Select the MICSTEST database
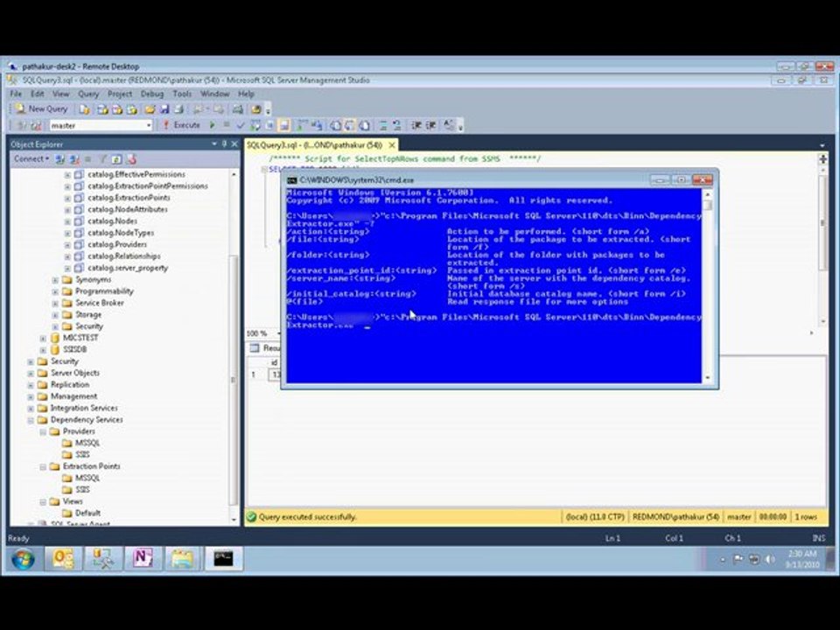 [80, 338]
